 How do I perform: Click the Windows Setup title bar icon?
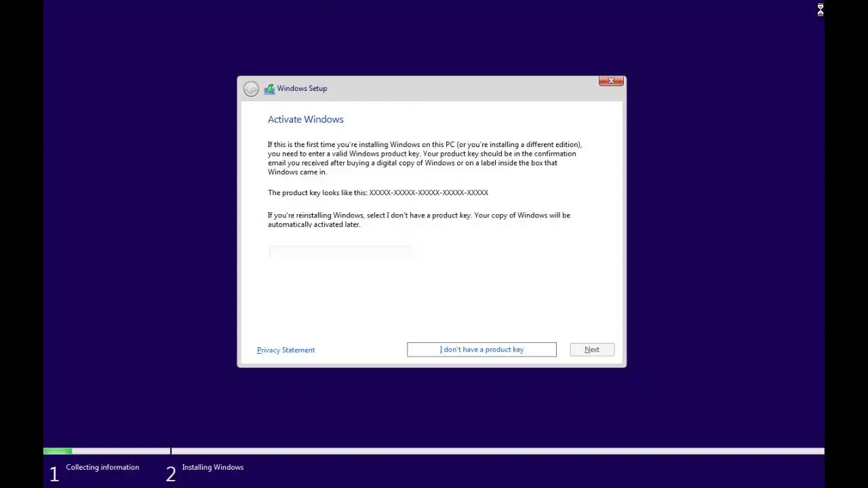269,89
